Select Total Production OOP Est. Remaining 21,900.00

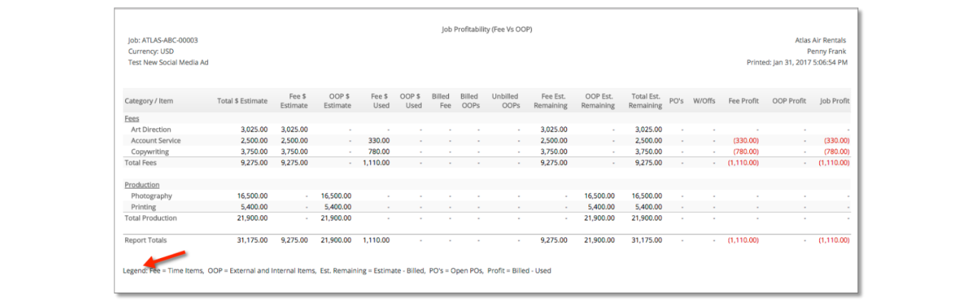point(600,218)
